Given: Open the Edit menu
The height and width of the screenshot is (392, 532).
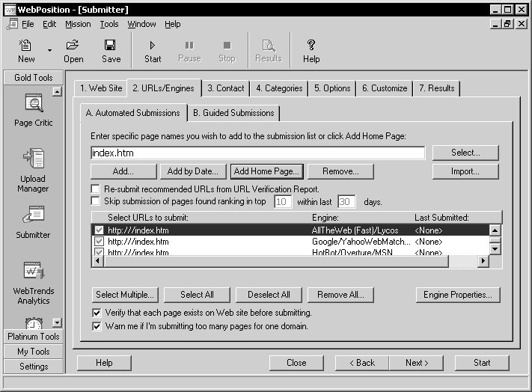Looking at the screenshot, I should pos(49,24).
